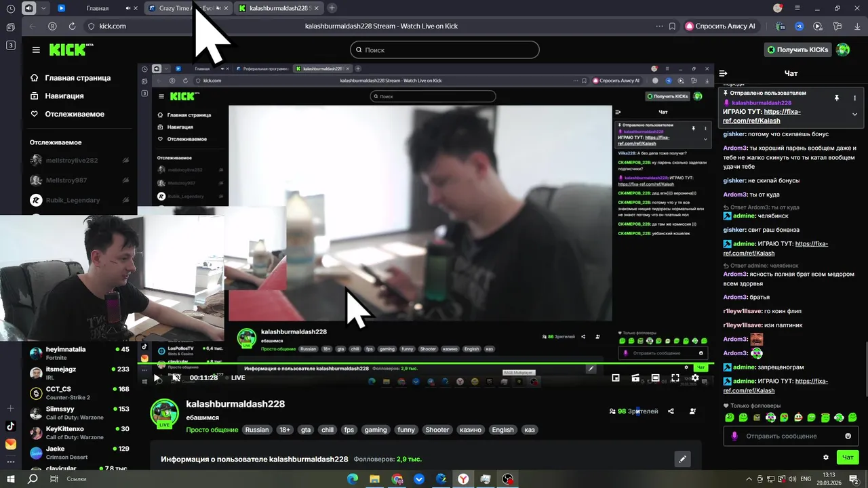The image size is (868, 488).
Task: Ask Alice AI button
Action: tap(720, 26)
